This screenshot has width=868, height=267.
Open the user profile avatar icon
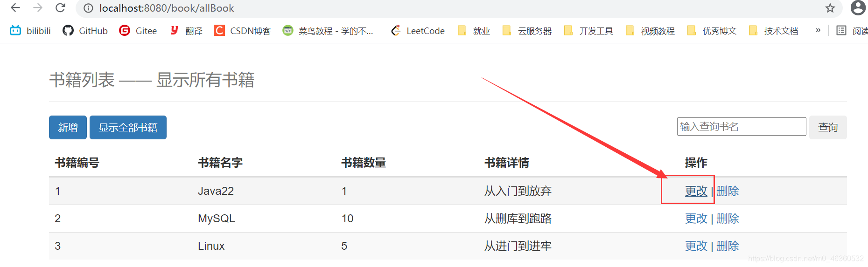(x=858, y=8)
